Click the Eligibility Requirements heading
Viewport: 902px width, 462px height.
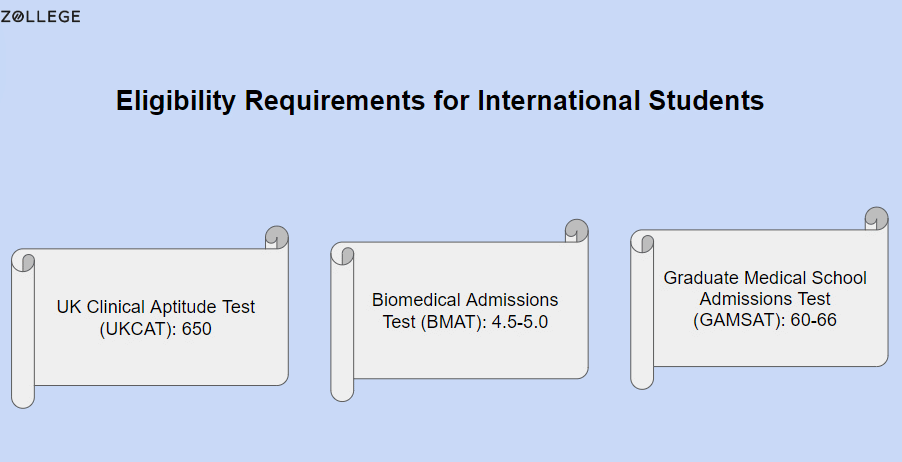[x=440, y=101]
